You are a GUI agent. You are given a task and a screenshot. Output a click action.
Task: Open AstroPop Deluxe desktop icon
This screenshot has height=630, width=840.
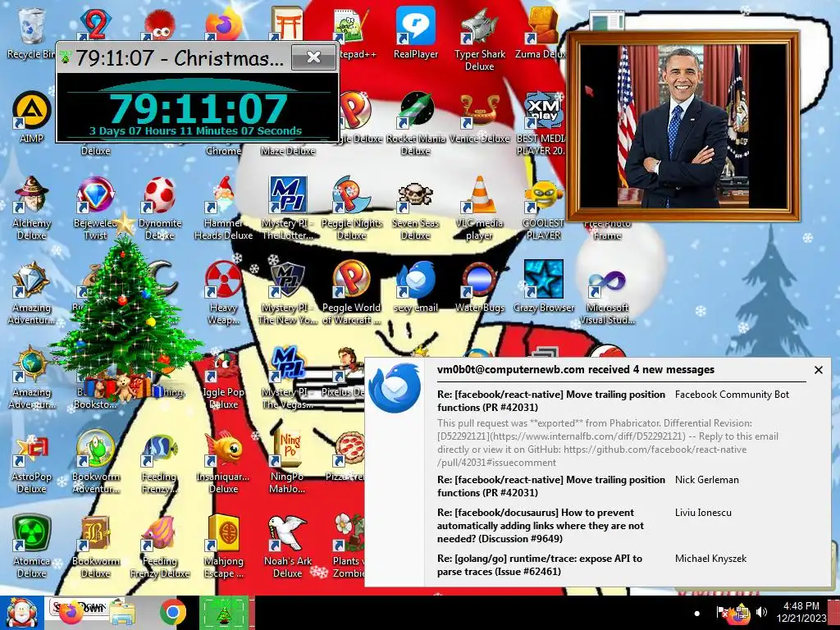(x=31, y=462)
